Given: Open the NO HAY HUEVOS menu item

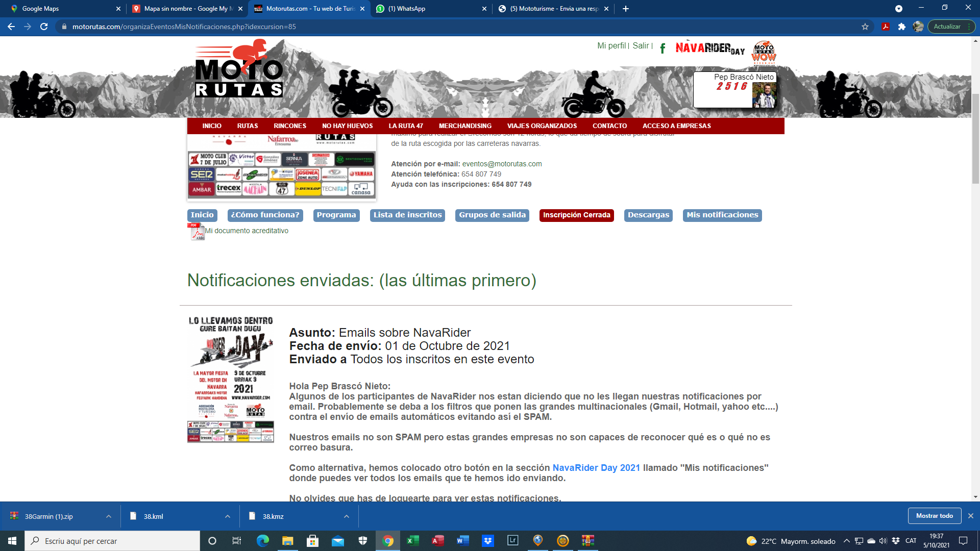Looking at the screenshot, I should coord(348,126).
